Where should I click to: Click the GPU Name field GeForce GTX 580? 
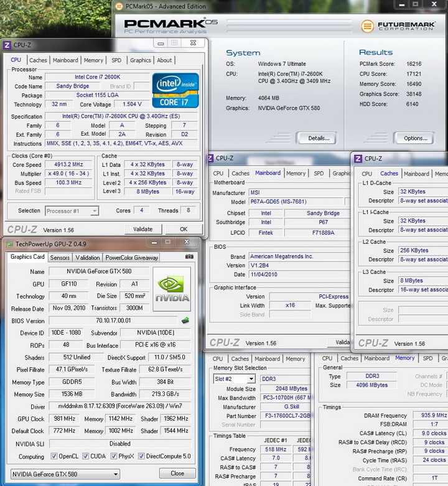tap(99, 271)
